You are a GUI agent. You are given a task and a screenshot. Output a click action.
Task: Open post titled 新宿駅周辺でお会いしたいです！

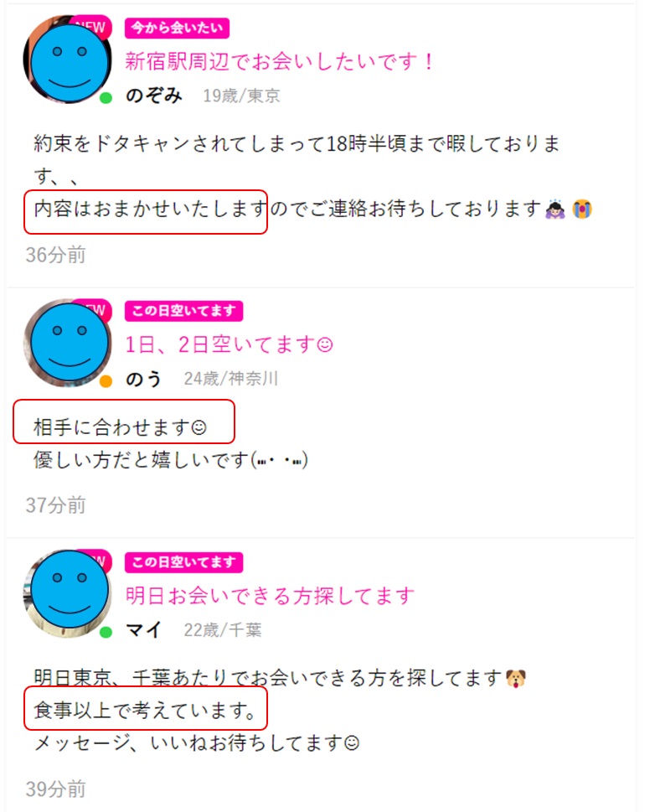(280, 62)
